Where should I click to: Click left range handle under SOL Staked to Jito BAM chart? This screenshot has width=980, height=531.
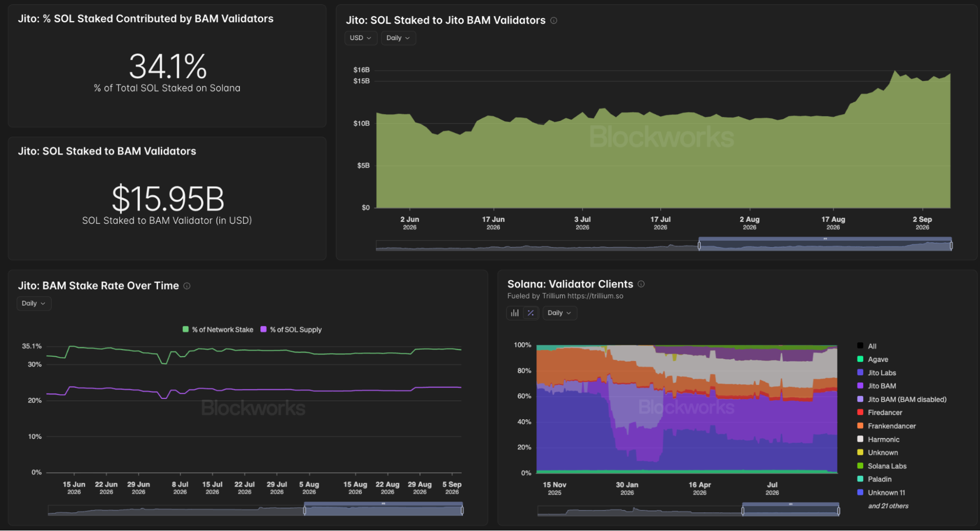(699, 245)
